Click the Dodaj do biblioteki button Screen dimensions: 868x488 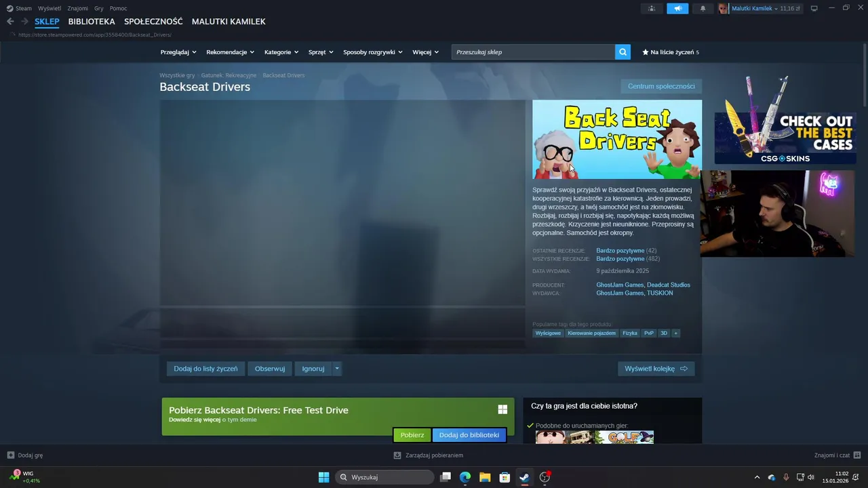469,435
